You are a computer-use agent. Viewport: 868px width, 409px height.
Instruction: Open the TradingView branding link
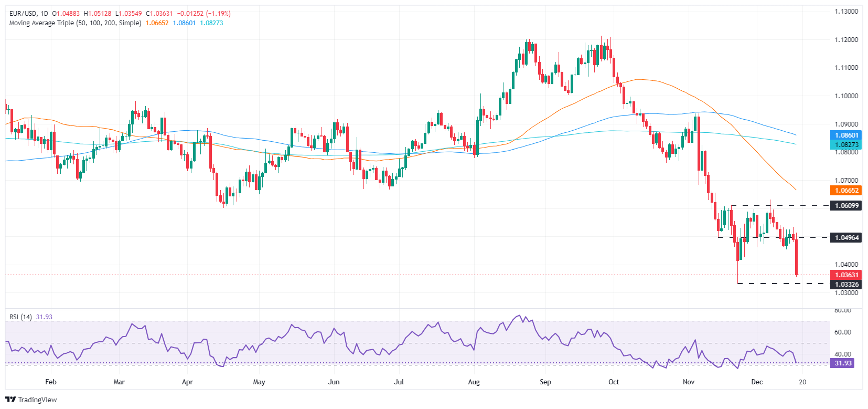(x=31, y=400)
